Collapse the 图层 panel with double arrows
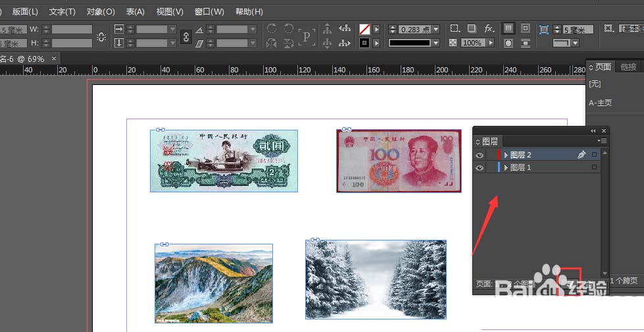The width and height of the screenshot is (644, 332). click(x=593, y=131)
